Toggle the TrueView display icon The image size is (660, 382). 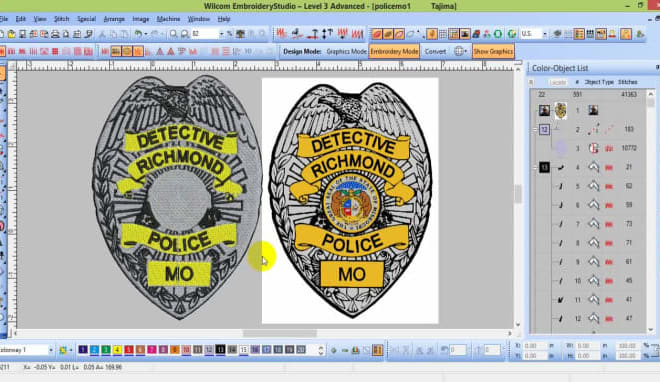tap(377, 34)
